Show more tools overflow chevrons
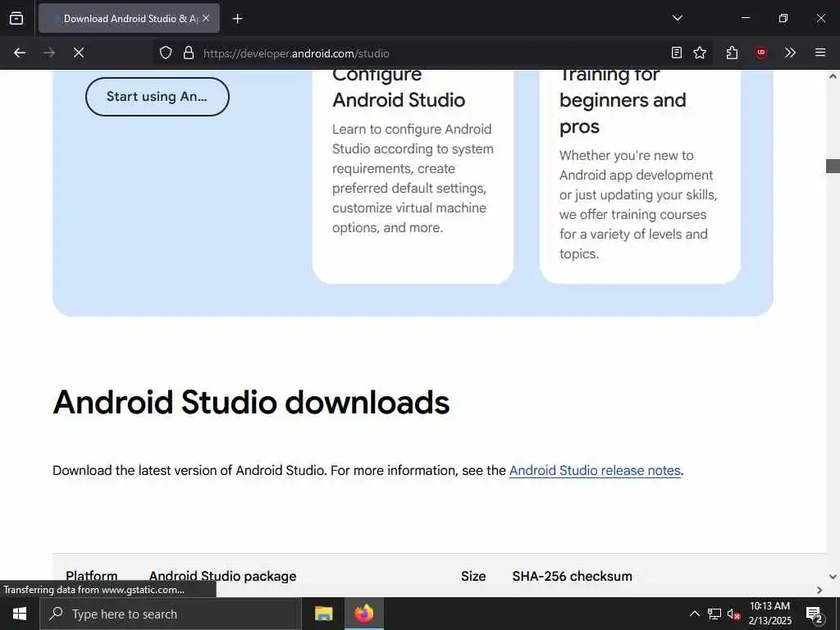Image resolution: width=840 pixels, height=630 pixels. click(x=790, y=52)
